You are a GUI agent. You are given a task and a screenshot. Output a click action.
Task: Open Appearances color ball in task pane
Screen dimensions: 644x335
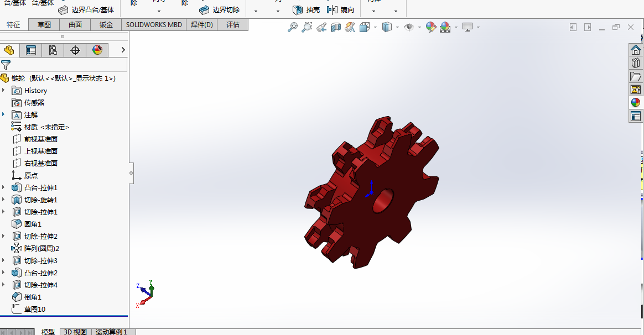tap(635, 103)
